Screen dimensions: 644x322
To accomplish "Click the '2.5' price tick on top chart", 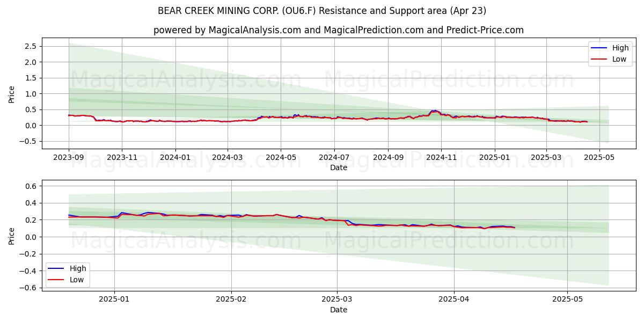I will [x=30, y=46].
